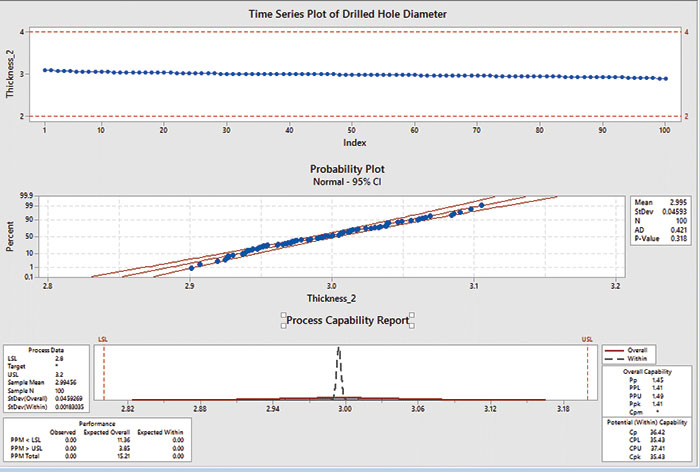
Task: Click Expected Overall value 11.36
Action: [x=123, y=440]
